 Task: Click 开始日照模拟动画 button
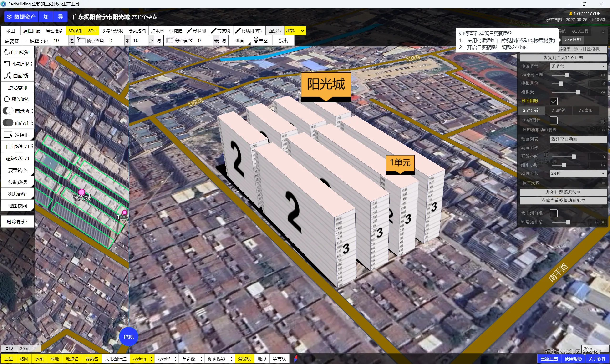pos(563,192)
